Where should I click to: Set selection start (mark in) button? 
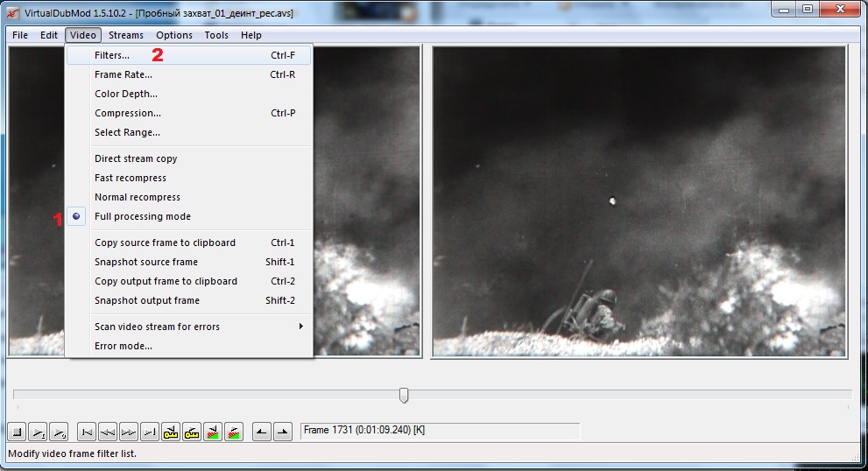(261, 432)
